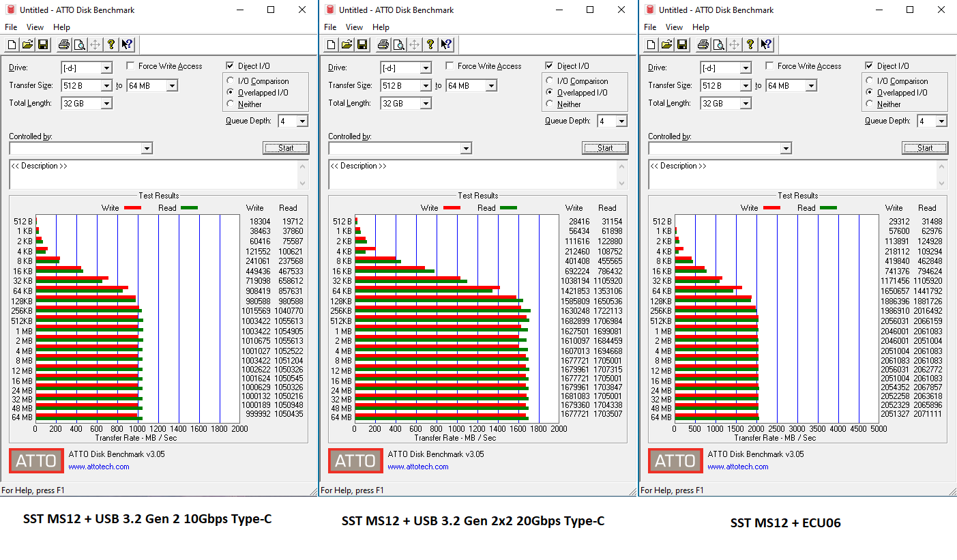Viewport: 957px width, 560px height.
Task: Click Open folder icon in middle ATTO window
Action: point(347,45)
